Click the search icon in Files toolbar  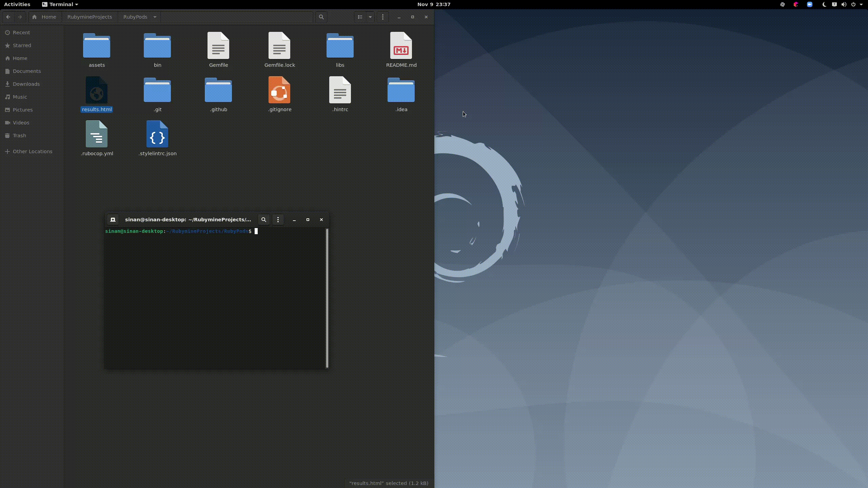tap(321, 17)
